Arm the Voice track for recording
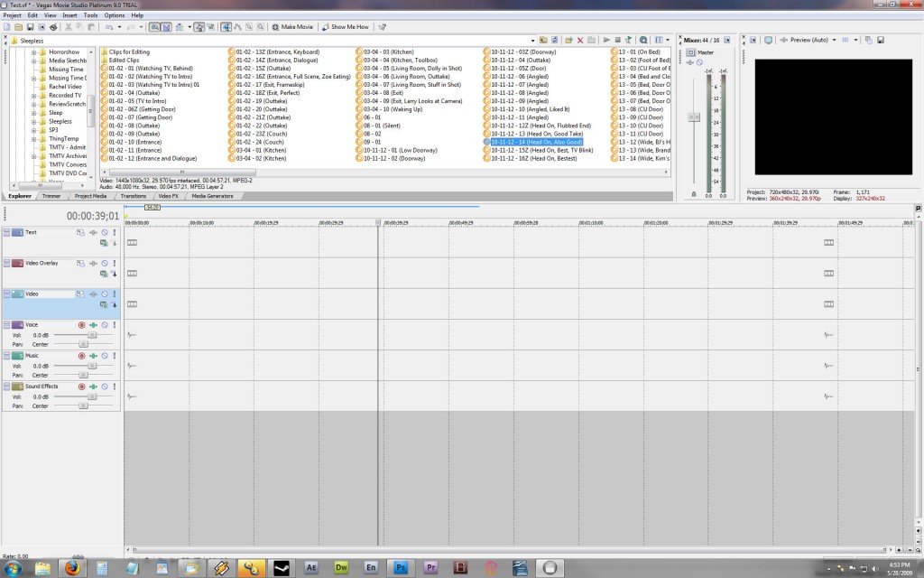924x578 pixels. (x=81, y=324)
